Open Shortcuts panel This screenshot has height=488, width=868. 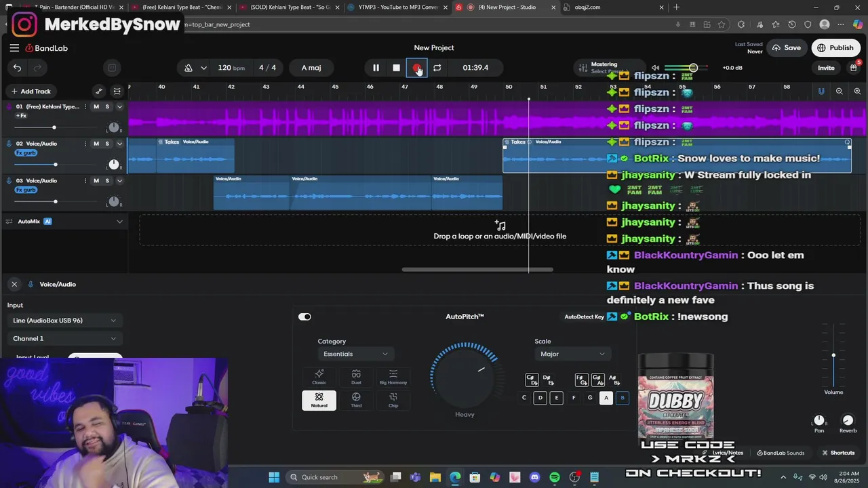pos(838,453)
